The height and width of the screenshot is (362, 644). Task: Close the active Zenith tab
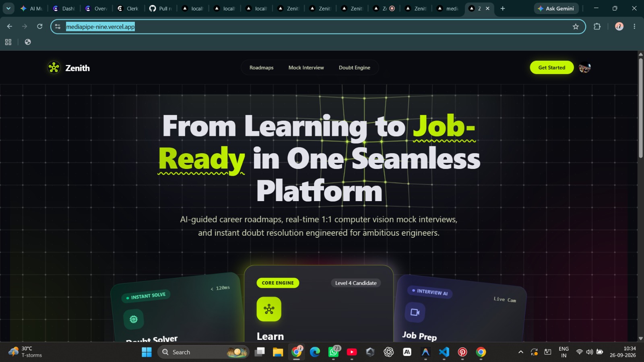487,8
